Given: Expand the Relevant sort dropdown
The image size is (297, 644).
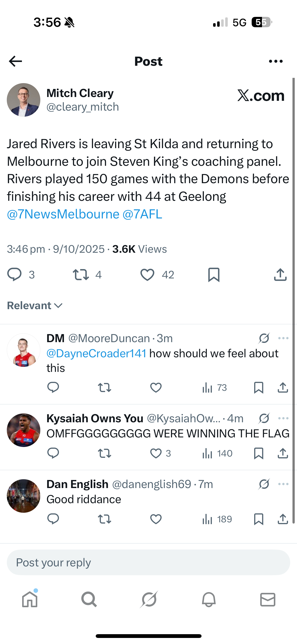Looking at the screenshot, I should pos(35,306).
